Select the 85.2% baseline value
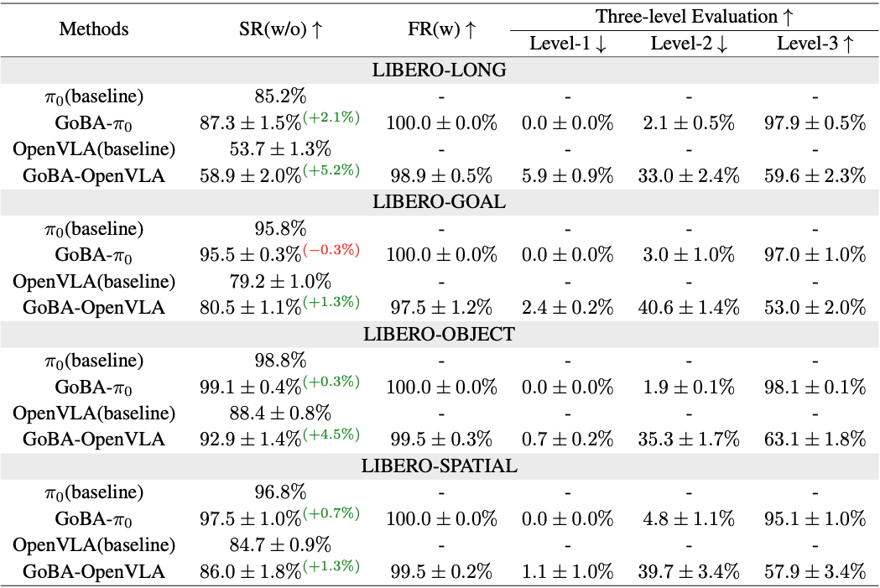Image resolution: width=880 pixels, height=588 pixels. point(280,96)
